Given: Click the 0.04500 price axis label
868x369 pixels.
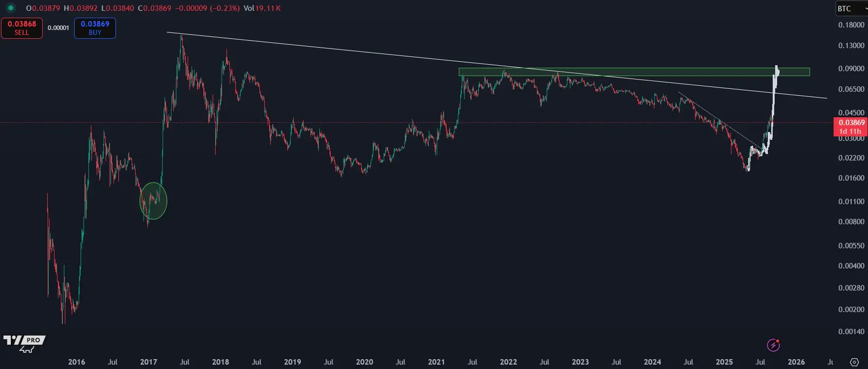Looking at the screenshot, I should pos(851,113).
